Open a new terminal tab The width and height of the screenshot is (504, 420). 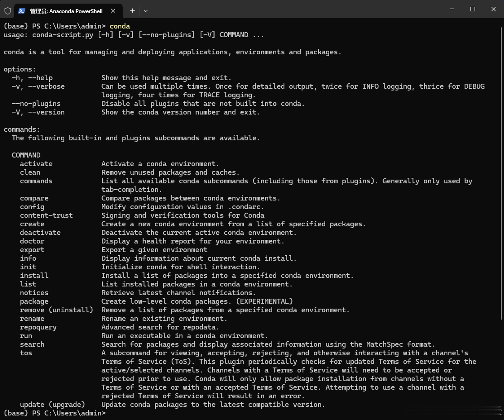click(132, 11)
